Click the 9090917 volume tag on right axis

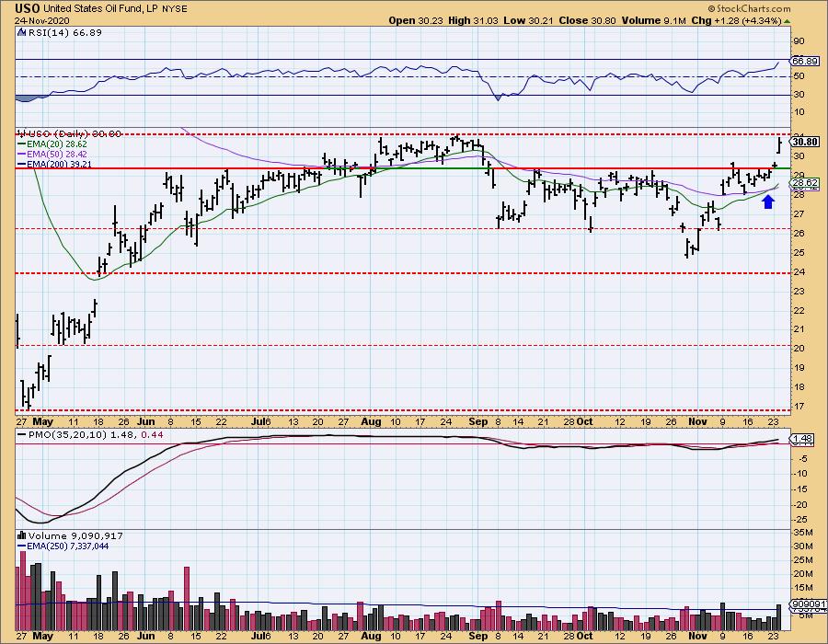point(809,604)
